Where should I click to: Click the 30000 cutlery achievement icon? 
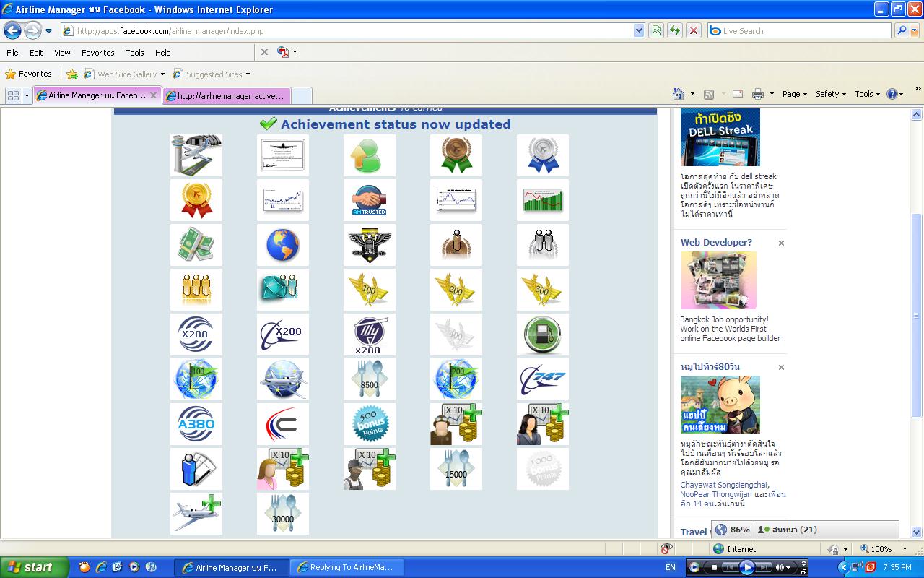[x=283, y=514]
